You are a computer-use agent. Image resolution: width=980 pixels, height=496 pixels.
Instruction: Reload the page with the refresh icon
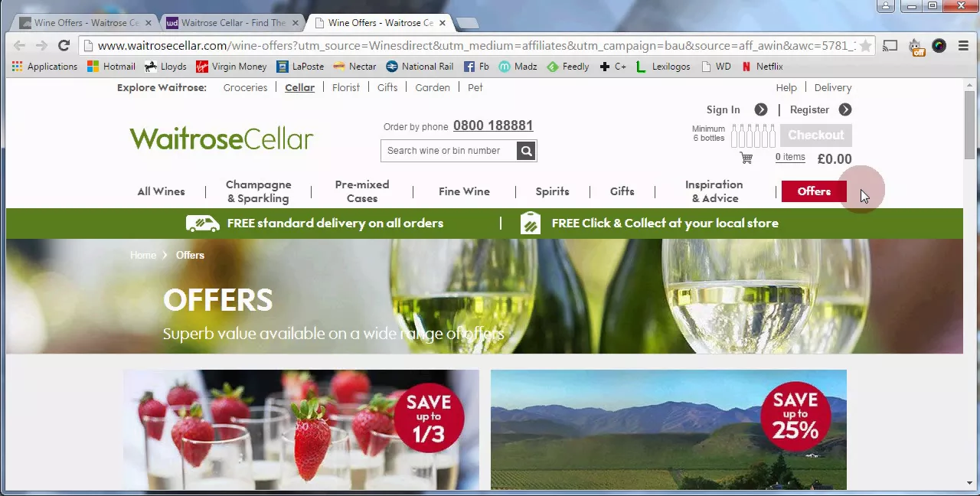coord(64,46)
